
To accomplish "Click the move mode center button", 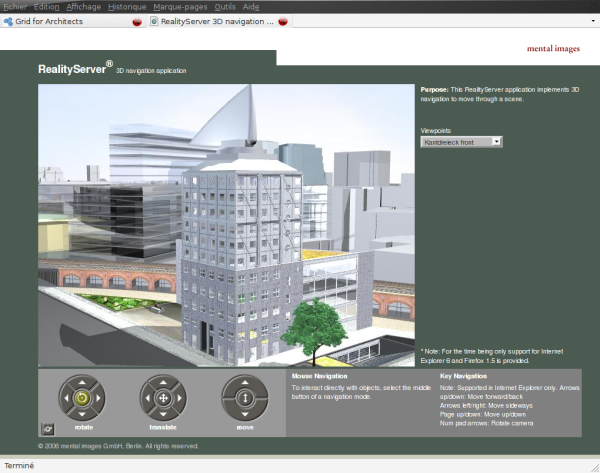I will 244,398.
